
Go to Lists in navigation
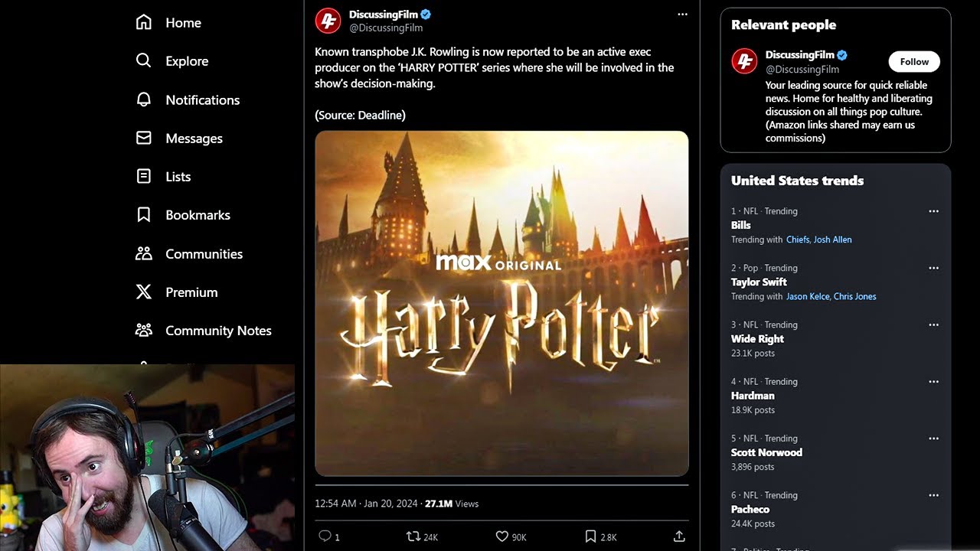point(178,177)
